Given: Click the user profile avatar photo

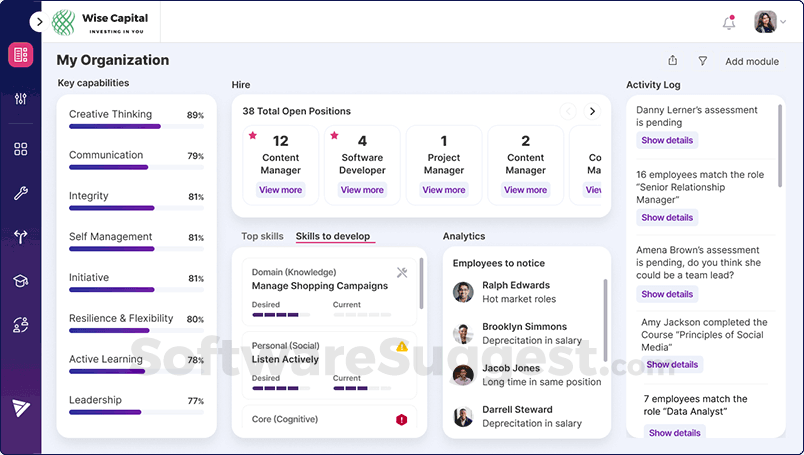Looking at the screenshot, I should (x=765, y=22).
